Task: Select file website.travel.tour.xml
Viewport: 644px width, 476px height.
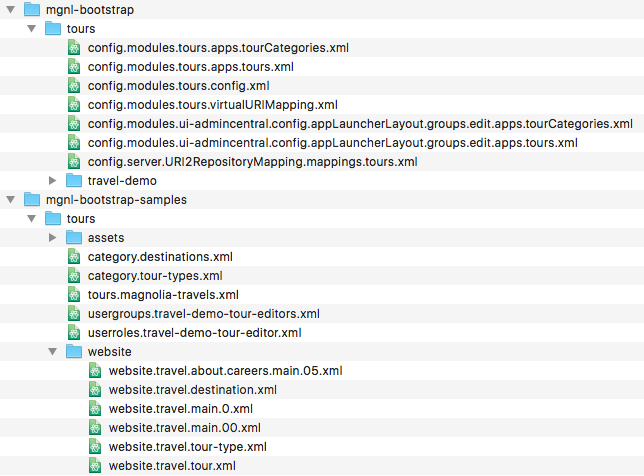Action: (x=172, y=466)
